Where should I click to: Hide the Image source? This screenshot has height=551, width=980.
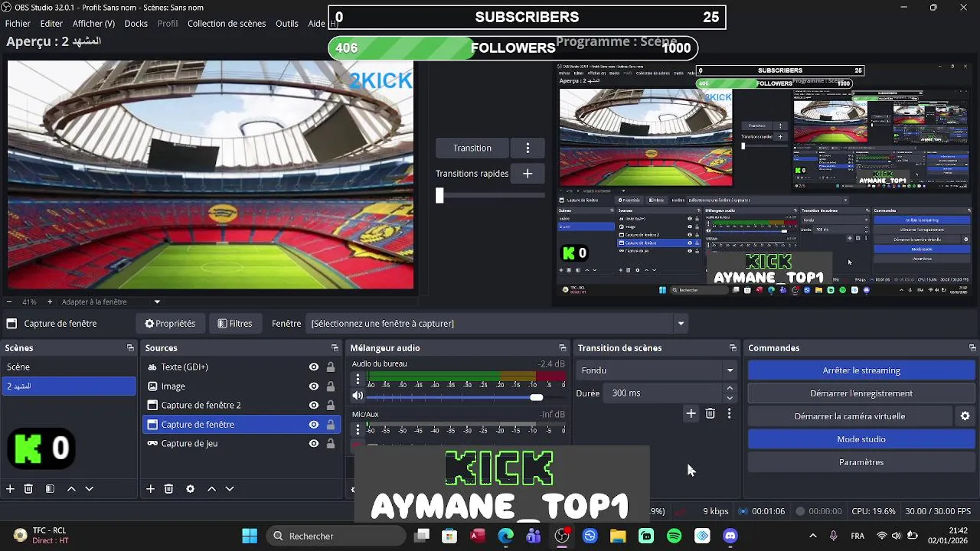pos(314,386)
